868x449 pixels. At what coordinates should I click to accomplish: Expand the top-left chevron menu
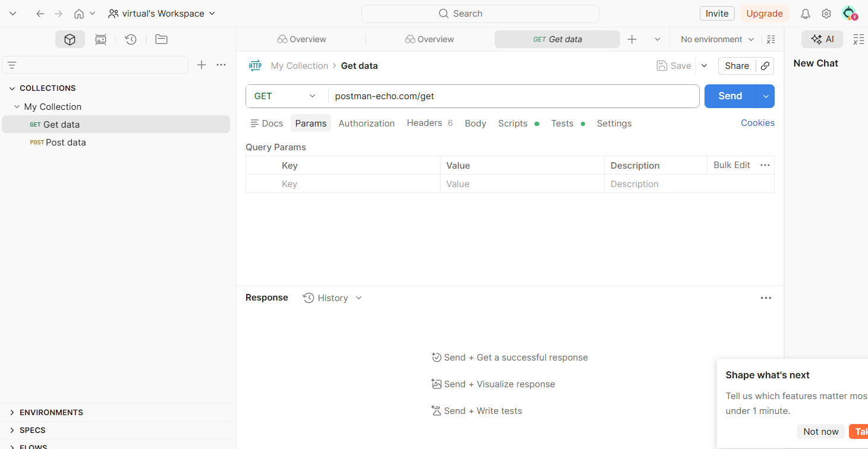point(13,14)
